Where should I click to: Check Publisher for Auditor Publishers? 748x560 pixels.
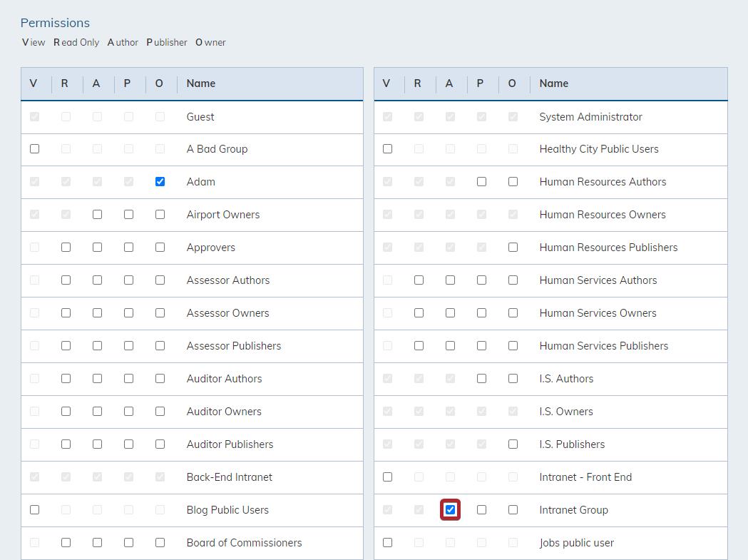point(129,444)
